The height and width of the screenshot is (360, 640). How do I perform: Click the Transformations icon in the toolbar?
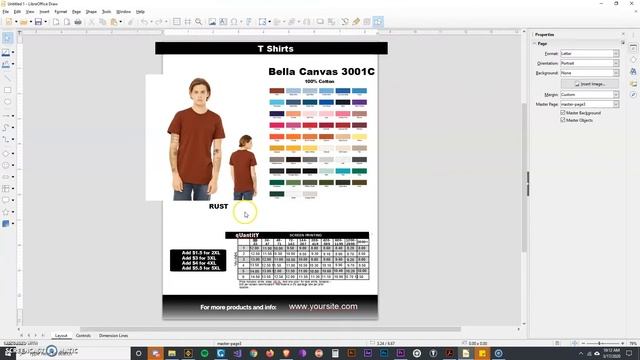(x=262, y=22)
